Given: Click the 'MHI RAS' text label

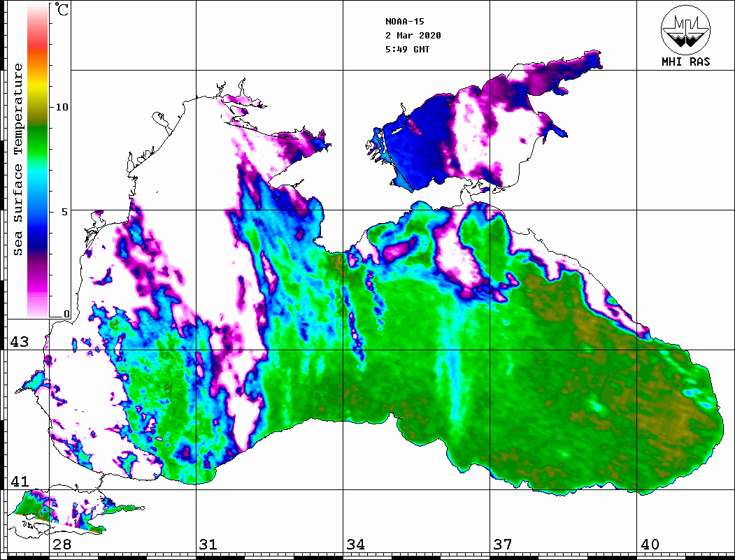Looking at the screenshot, I should click(685, 62).
